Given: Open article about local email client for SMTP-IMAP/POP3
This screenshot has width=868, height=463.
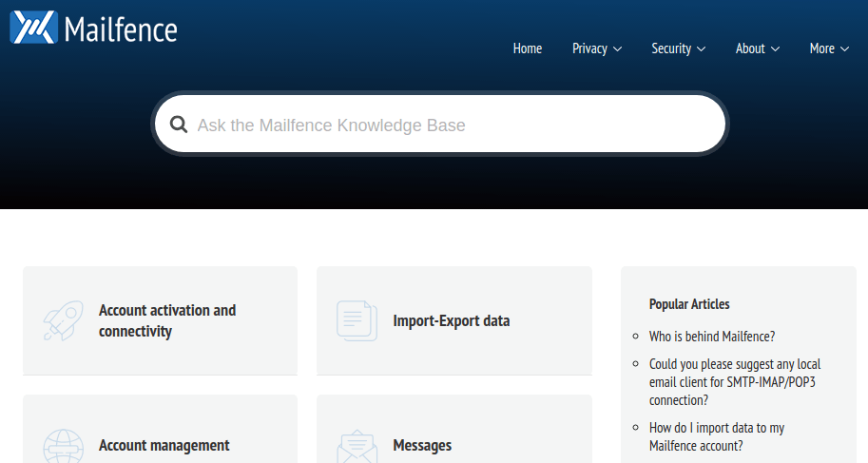Looking at the screenshot, I should click(x=735, y=382).
